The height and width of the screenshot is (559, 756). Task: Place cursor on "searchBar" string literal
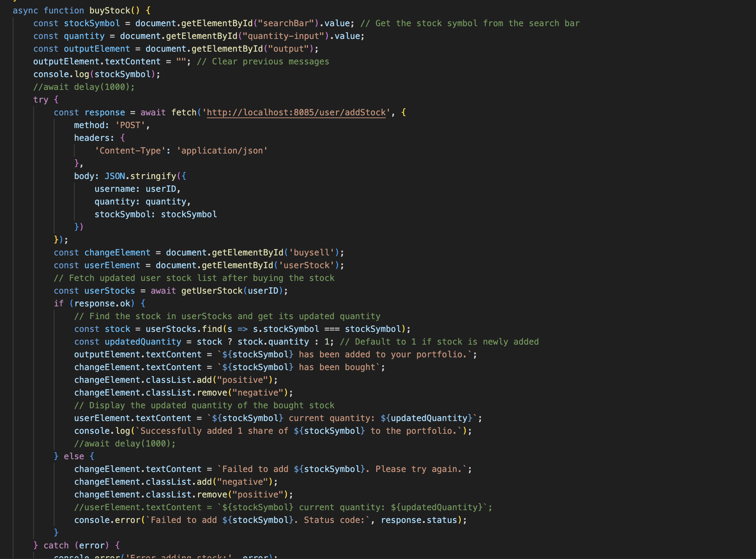click(286, 23)
